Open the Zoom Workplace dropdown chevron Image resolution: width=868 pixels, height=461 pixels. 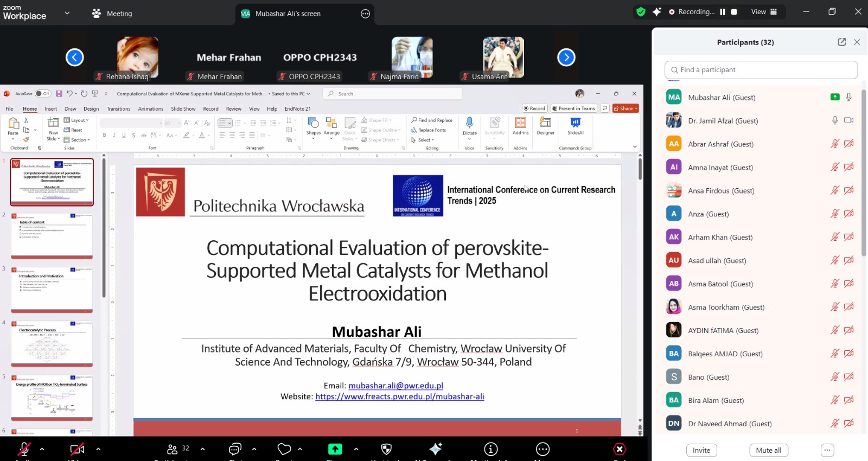tap(67, 13)
